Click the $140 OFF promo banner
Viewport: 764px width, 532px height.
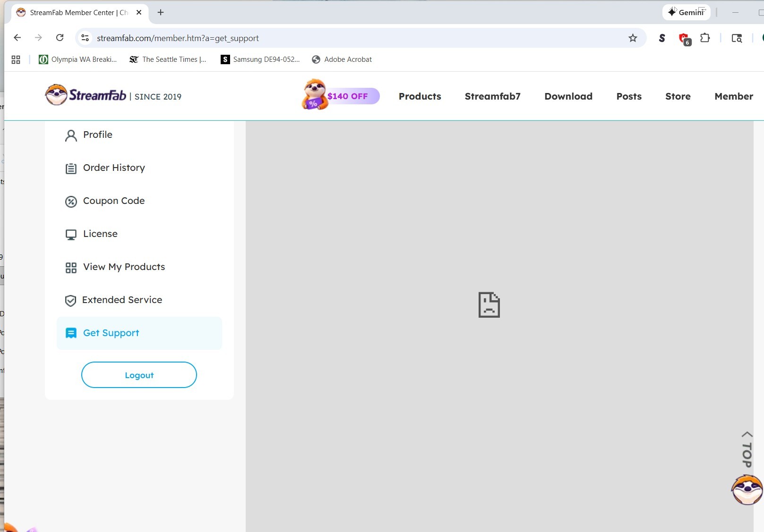click(x=341, y=95)
